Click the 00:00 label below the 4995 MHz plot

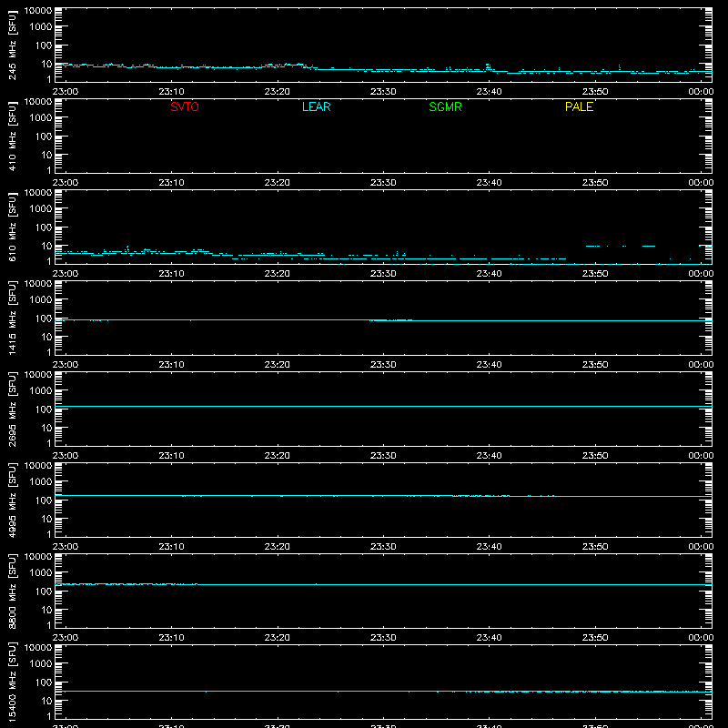coord(701,547)
